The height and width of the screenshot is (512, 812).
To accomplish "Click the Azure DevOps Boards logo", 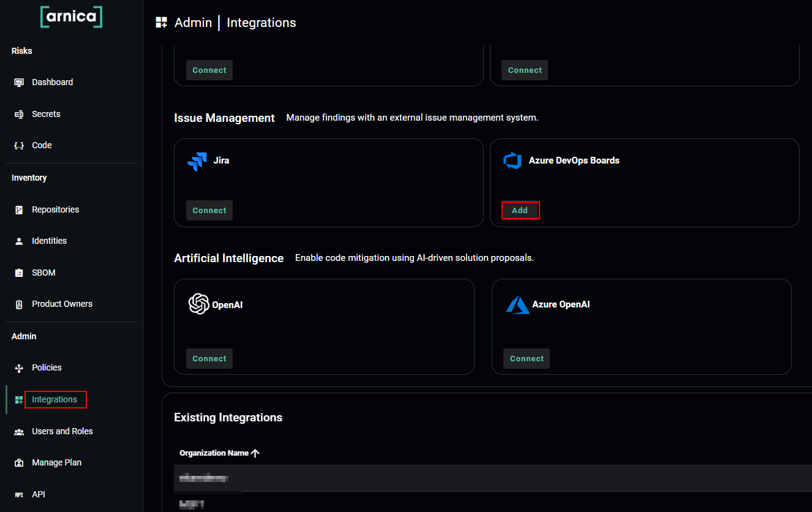I will [x=512, y=161].
